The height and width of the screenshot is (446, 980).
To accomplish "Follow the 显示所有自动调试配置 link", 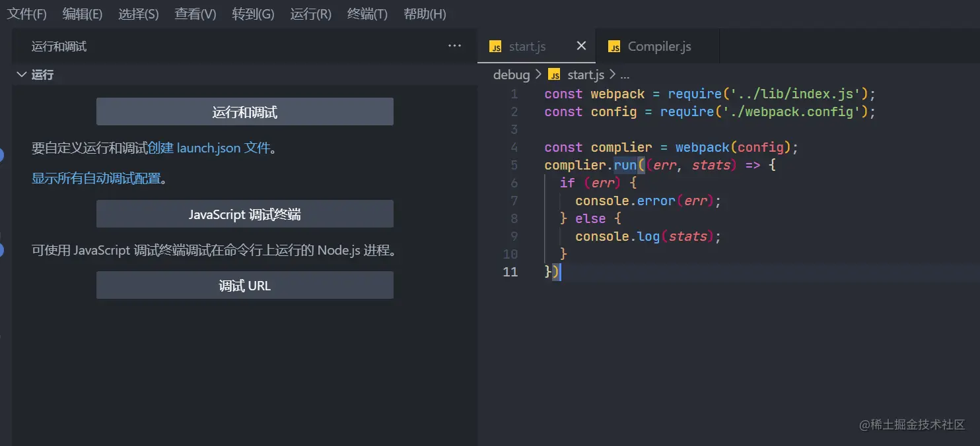I will [96, 178].
